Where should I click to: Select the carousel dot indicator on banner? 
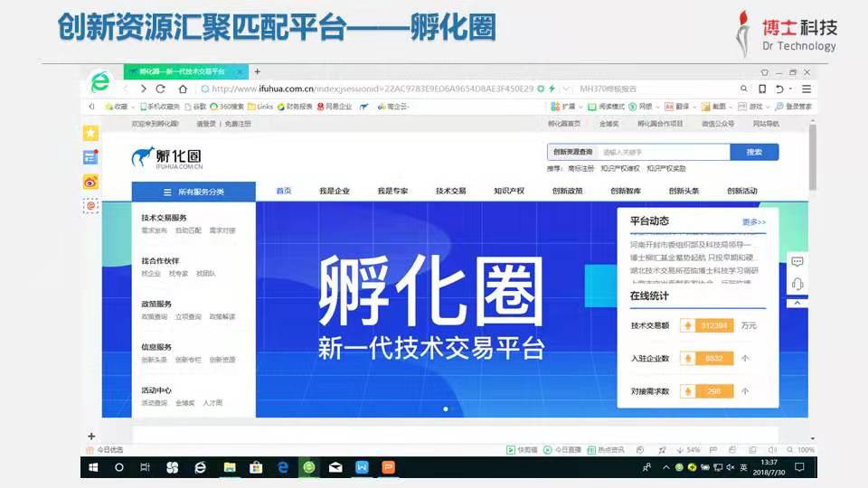[446, 408]
